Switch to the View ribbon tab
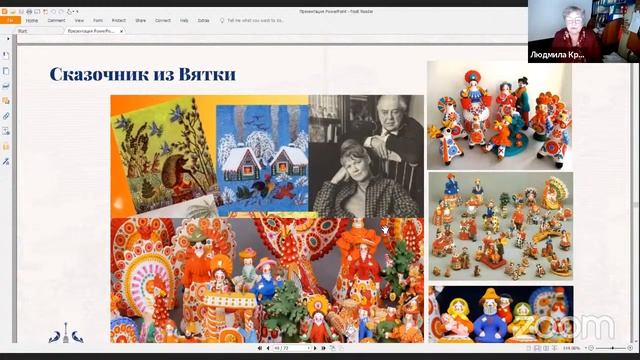The width and height of the screenshot is (640, 360). 79,20
